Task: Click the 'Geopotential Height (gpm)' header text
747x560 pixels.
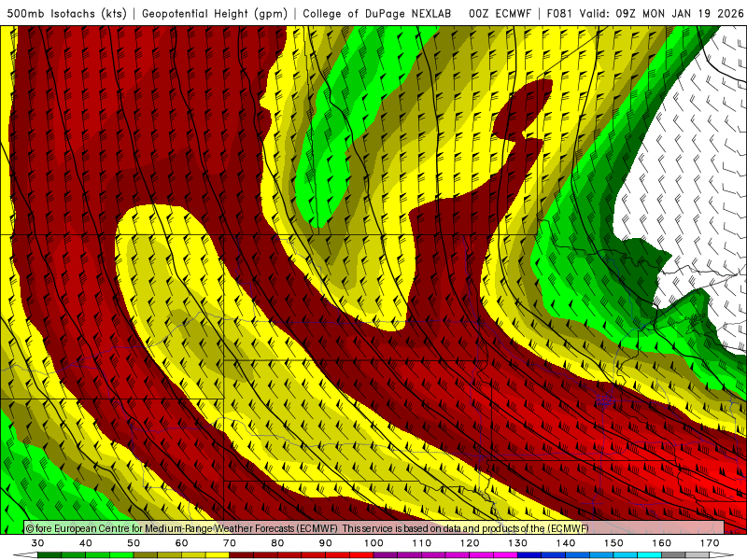Action: pyautogui.click(x=215, y=14)
